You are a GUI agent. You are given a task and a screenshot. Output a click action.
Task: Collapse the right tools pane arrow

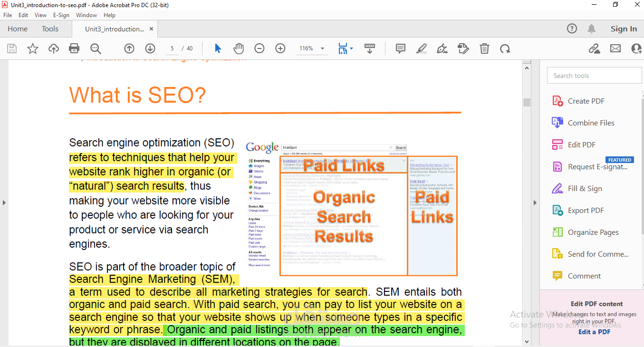(x=535, y=202)
